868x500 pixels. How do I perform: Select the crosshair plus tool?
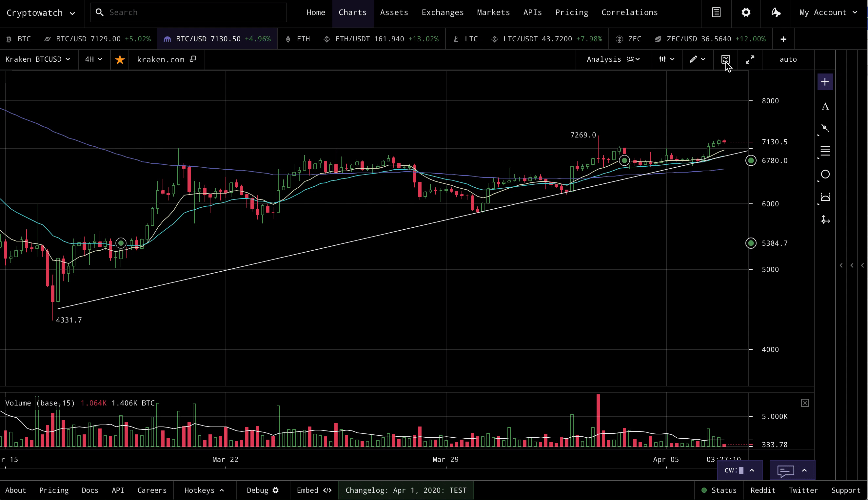(825, 82)
